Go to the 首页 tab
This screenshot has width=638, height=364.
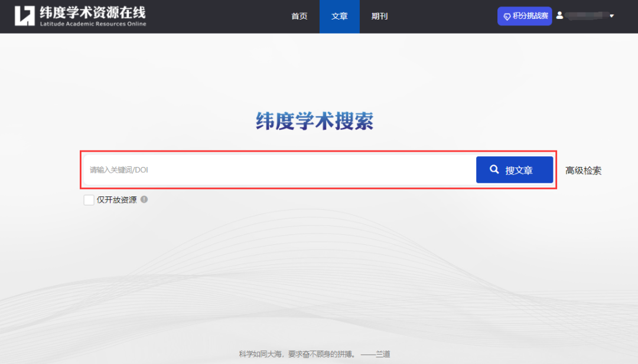click(x=300, y=17)
